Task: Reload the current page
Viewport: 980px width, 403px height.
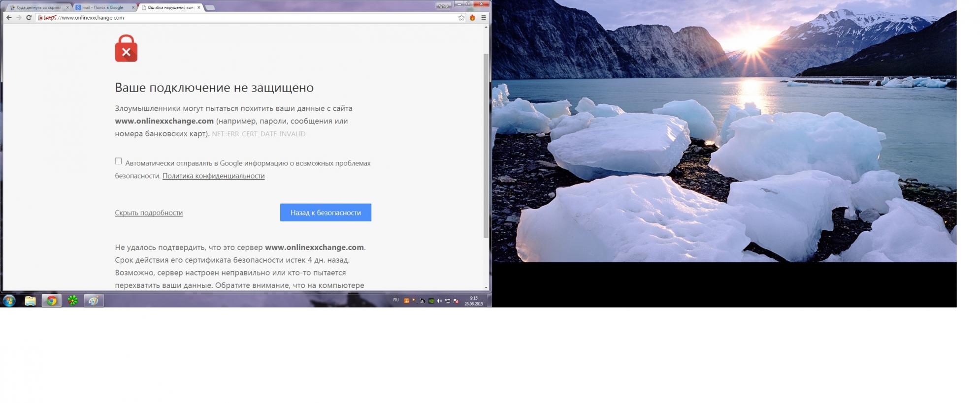Action: 29,18
